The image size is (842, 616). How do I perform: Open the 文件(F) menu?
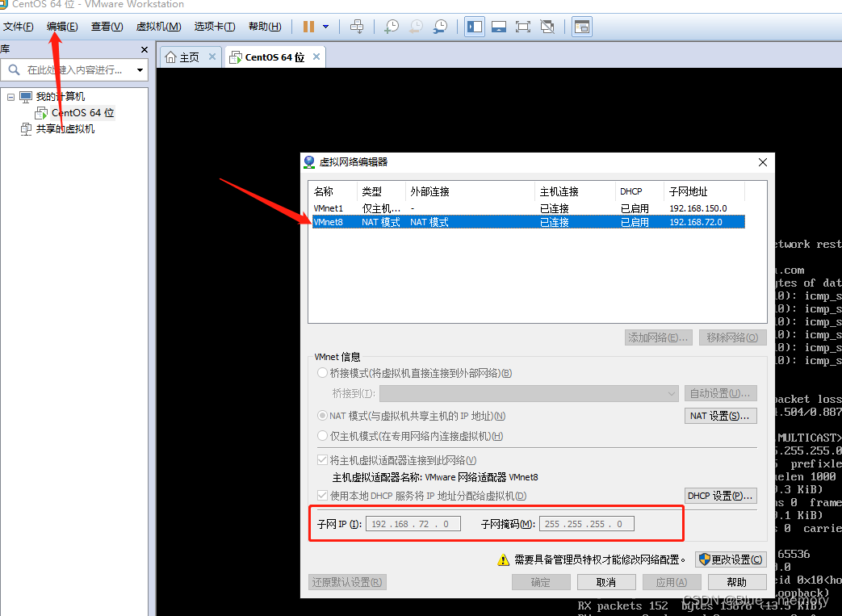tap(19, 27)
